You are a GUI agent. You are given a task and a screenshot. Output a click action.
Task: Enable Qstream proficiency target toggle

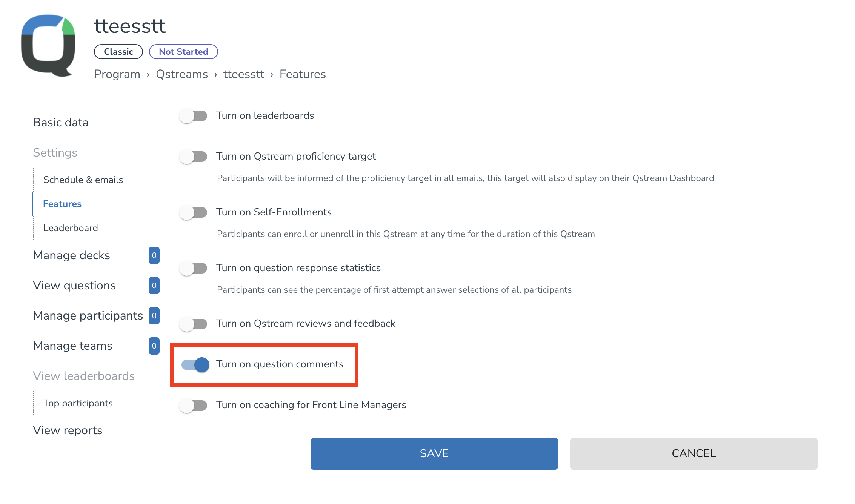coord(194,157)
